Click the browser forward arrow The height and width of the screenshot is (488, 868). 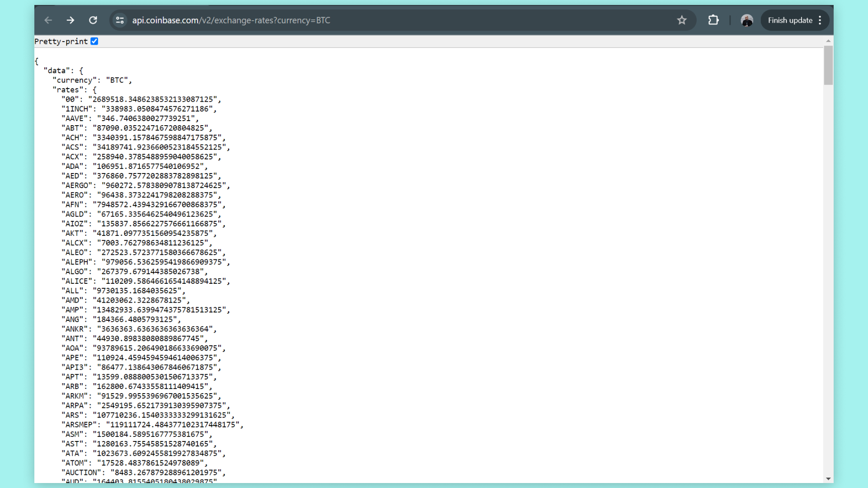[x=71, y=20]
